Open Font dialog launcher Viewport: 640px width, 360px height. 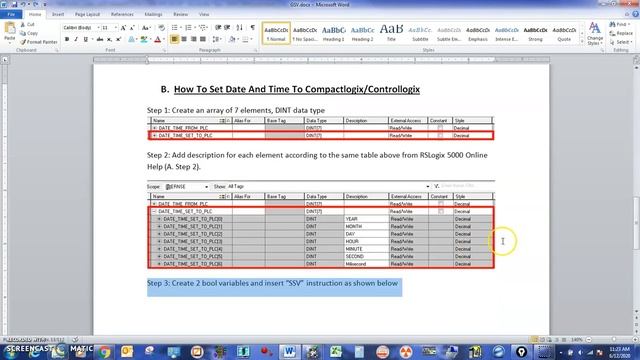[164, 51]
